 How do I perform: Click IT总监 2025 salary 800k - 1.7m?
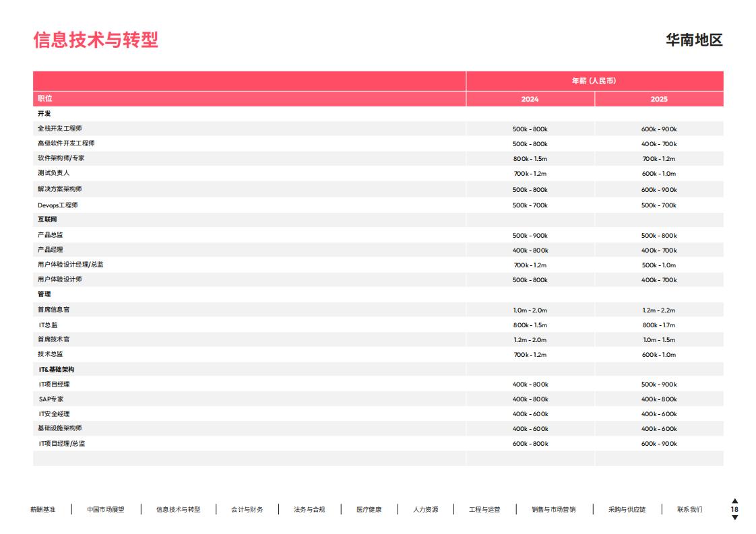click(x=659, y=325)
